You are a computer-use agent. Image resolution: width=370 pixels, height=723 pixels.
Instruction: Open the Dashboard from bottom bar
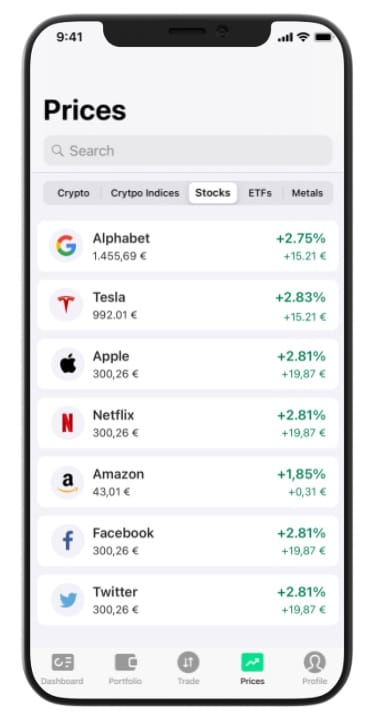click(x=62, y=663)
